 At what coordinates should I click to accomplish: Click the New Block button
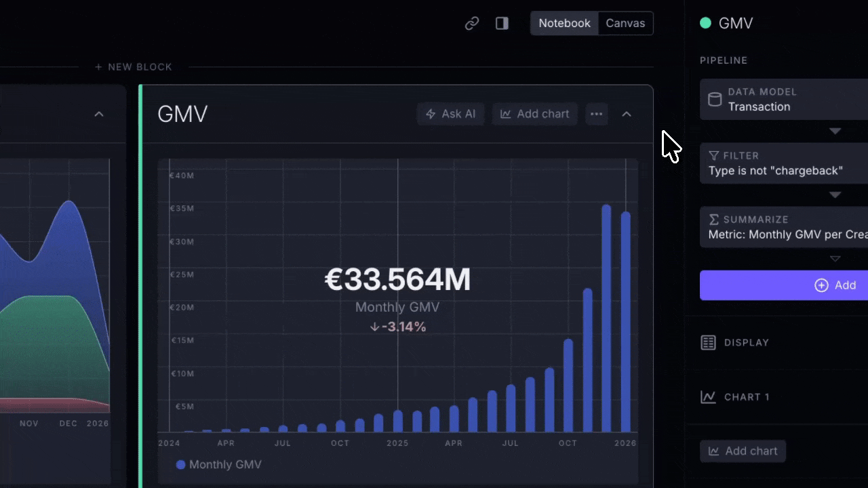(x=134, y=67)
